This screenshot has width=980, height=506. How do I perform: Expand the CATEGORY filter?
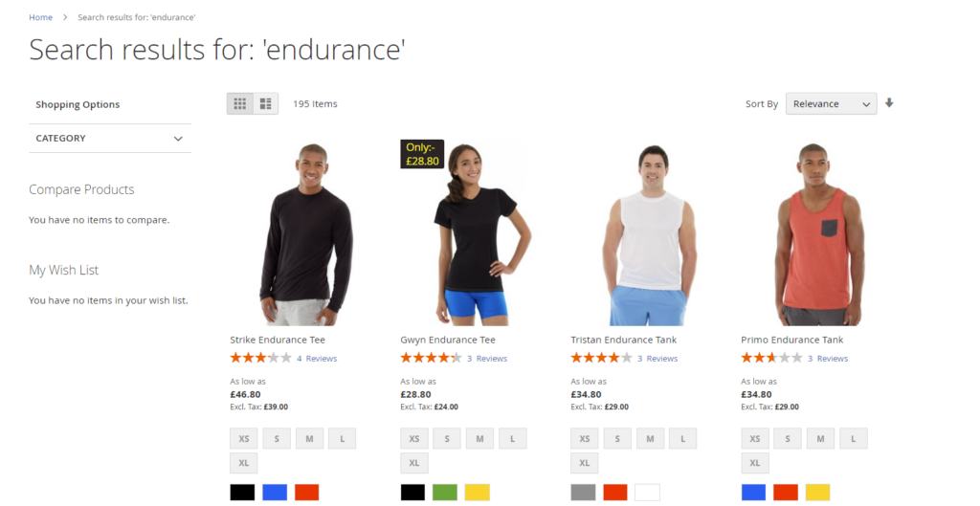pos(110,138)
